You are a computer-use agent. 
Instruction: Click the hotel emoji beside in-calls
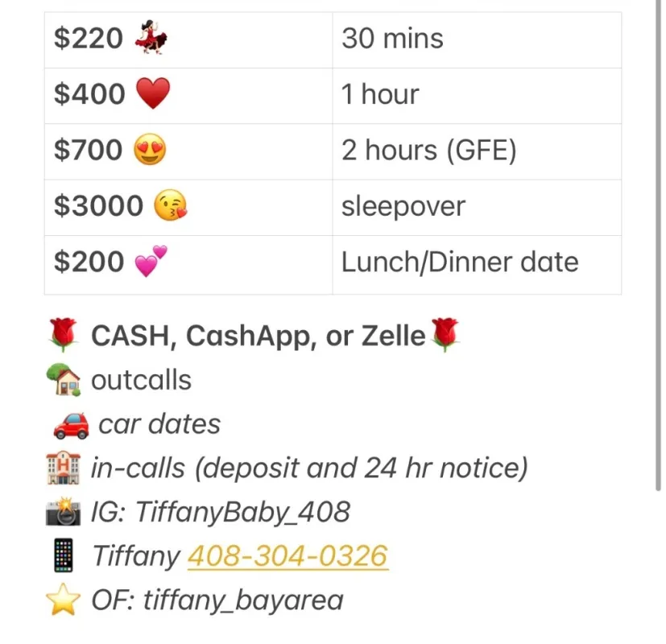tap(64, 468)
